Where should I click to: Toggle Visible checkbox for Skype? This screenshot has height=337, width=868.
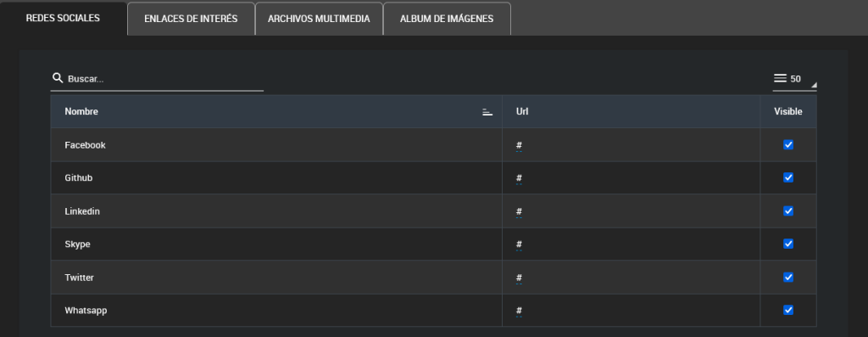tap(788, 244)
